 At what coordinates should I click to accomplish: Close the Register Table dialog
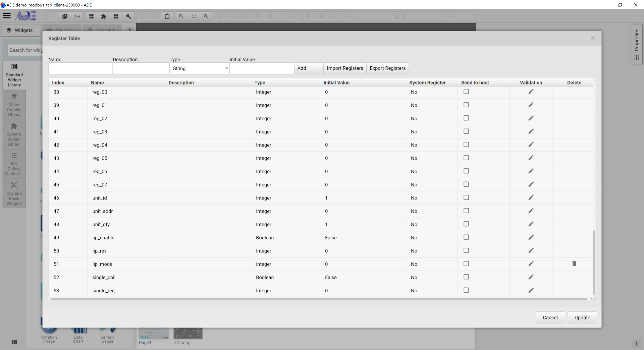(x=593, y=38)
